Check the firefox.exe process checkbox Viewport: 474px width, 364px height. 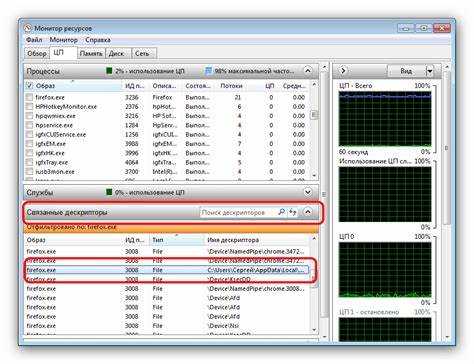[29, 97]
